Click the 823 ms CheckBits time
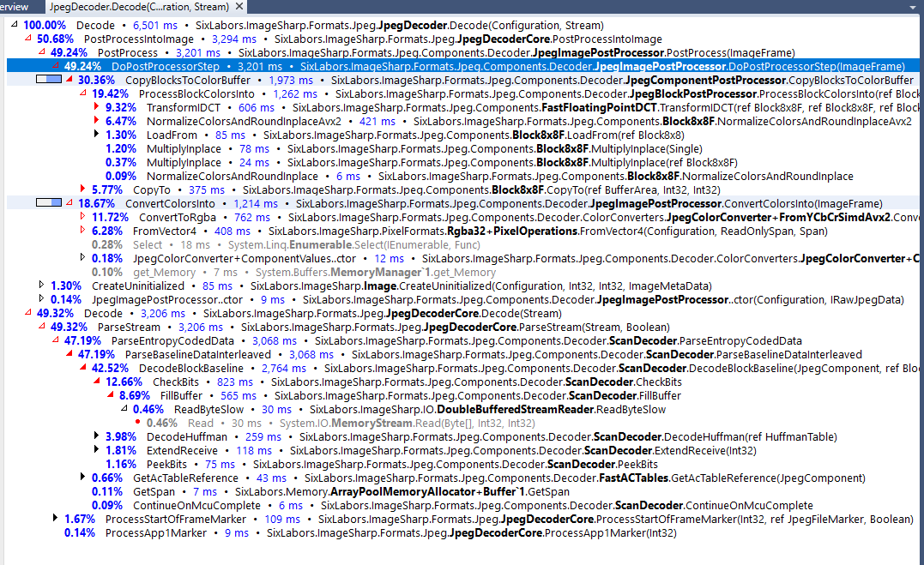 coord(234,382)
